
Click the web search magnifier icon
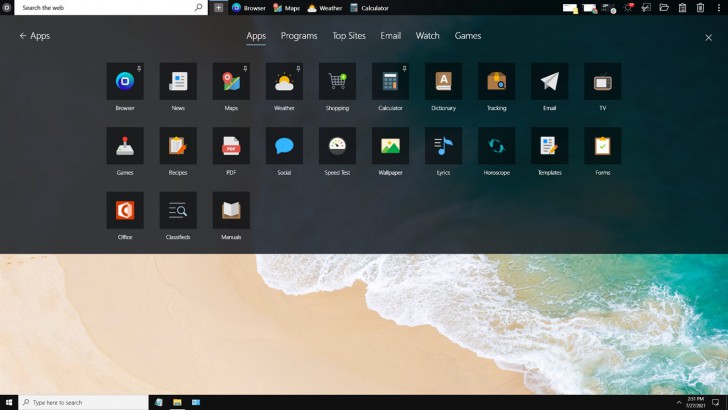(x=198, y=7)
